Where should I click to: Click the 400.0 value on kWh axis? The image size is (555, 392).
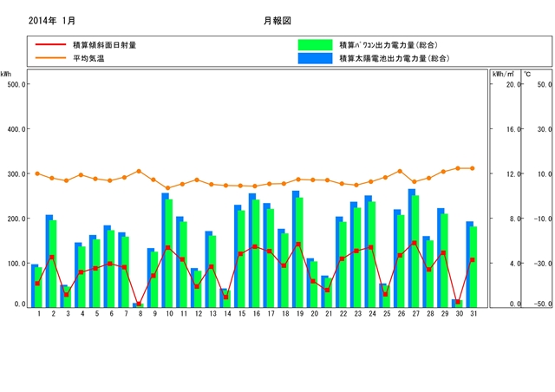(16, 129)
